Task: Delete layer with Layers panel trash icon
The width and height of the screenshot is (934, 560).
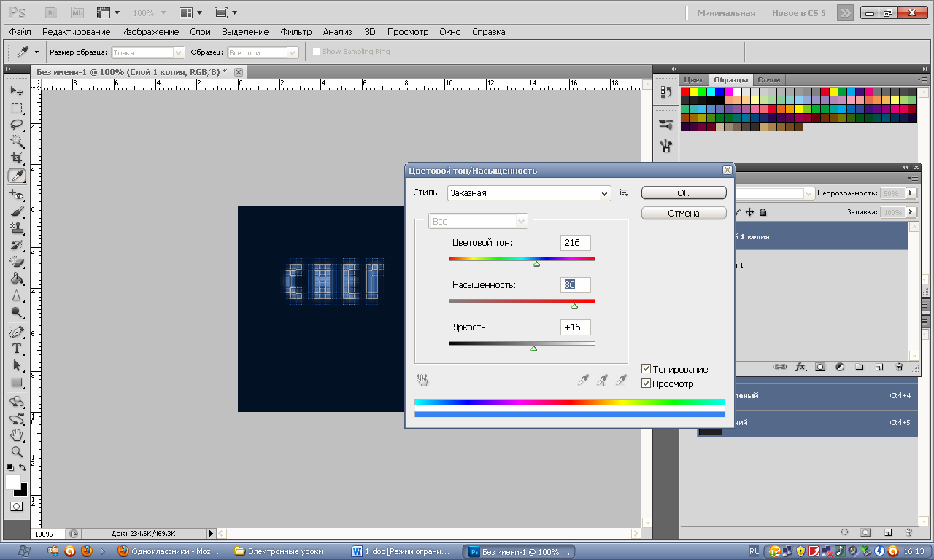Action: coord(899,367)
